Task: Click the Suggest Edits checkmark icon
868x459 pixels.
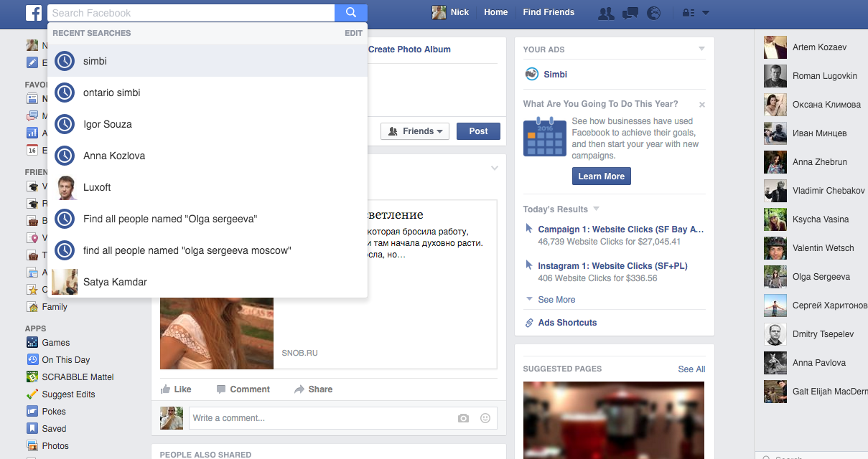Action: pos(32,394)
